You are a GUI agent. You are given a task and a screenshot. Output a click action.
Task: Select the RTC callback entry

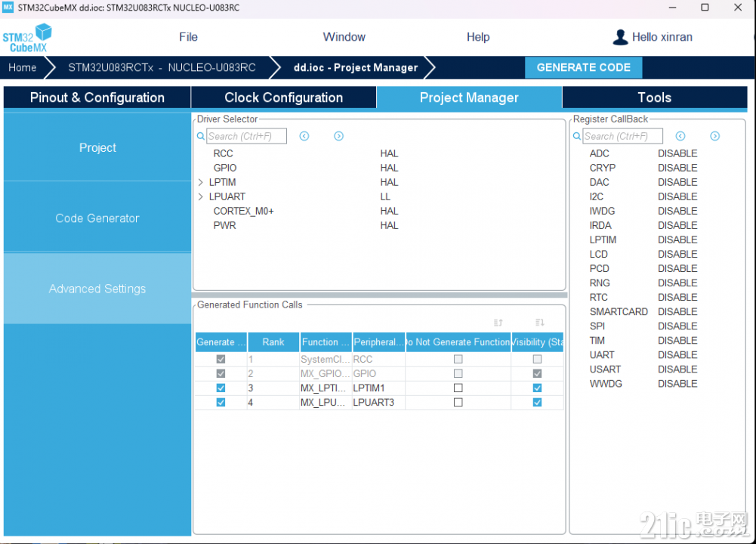(598, 298)
